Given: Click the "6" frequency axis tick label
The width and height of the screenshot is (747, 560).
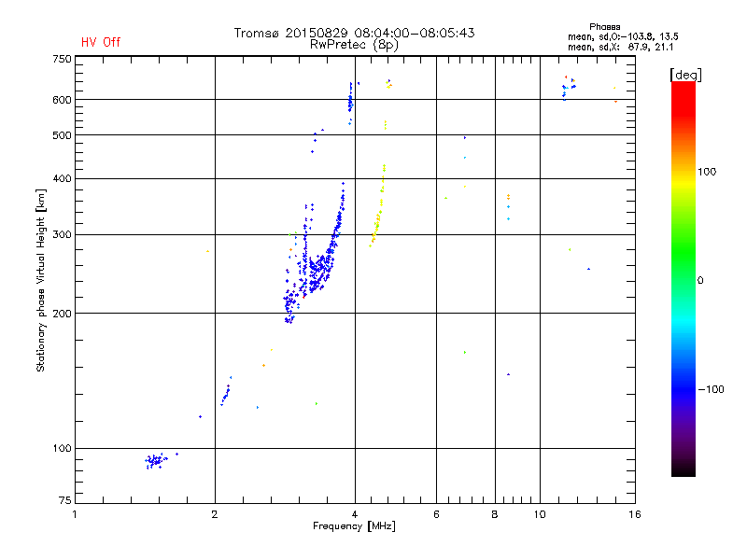Looking at the screenshot, I should (x=436, y=514).
